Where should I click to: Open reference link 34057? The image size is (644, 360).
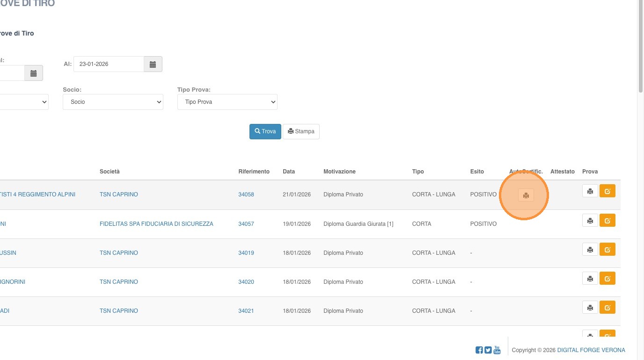pyautogui.click(x=246, y=224)
